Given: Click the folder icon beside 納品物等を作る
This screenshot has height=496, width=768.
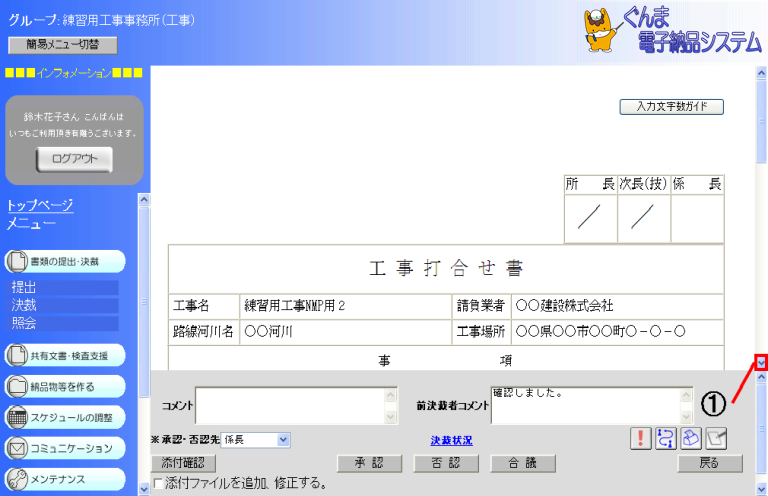Looking at the screenshot, I should click(x=17, y=386).
